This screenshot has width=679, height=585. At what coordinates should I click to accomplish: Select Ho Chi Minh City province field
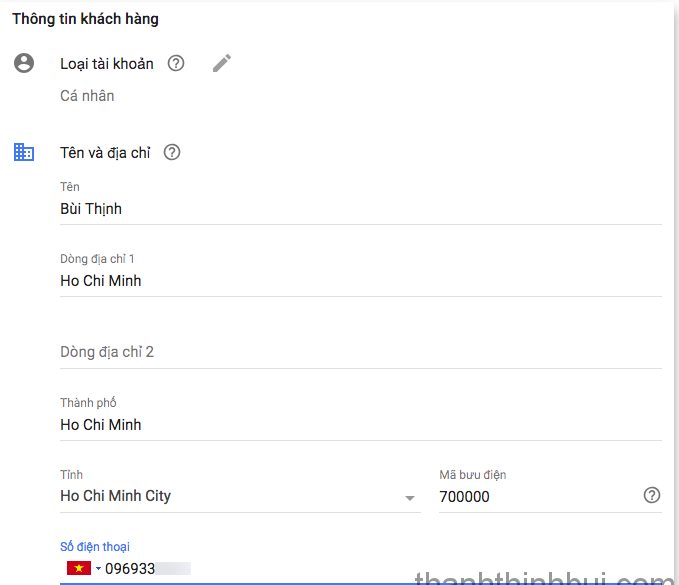coord(240,496)
